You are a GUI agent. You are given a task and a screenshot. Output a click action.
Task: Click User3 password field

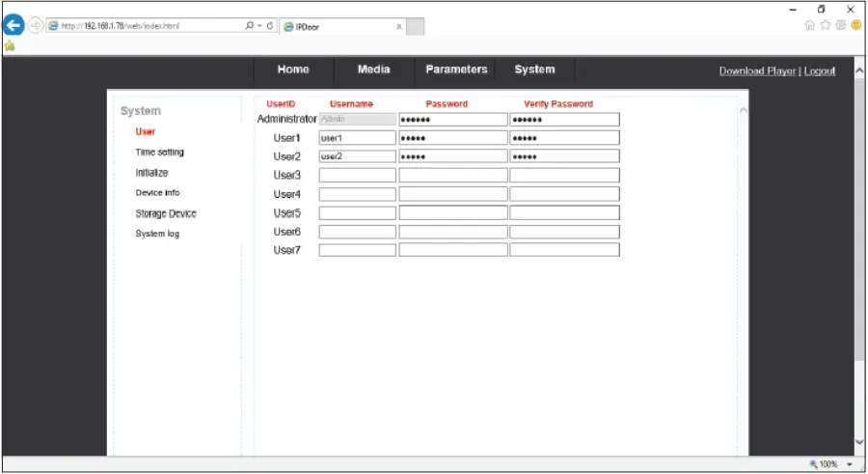point(453,175)
